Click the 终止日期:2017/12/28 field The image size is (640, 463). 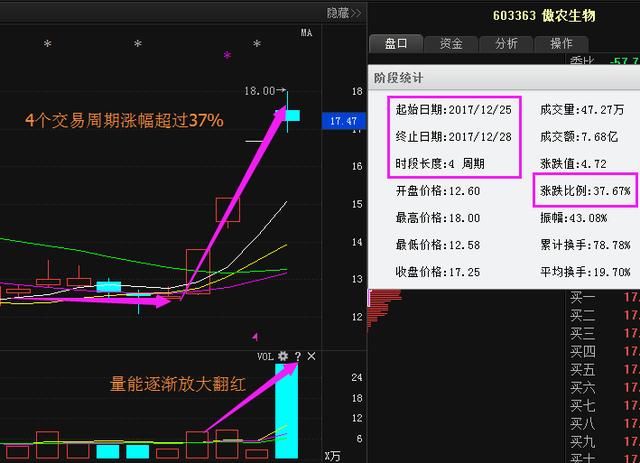(453, 137)
